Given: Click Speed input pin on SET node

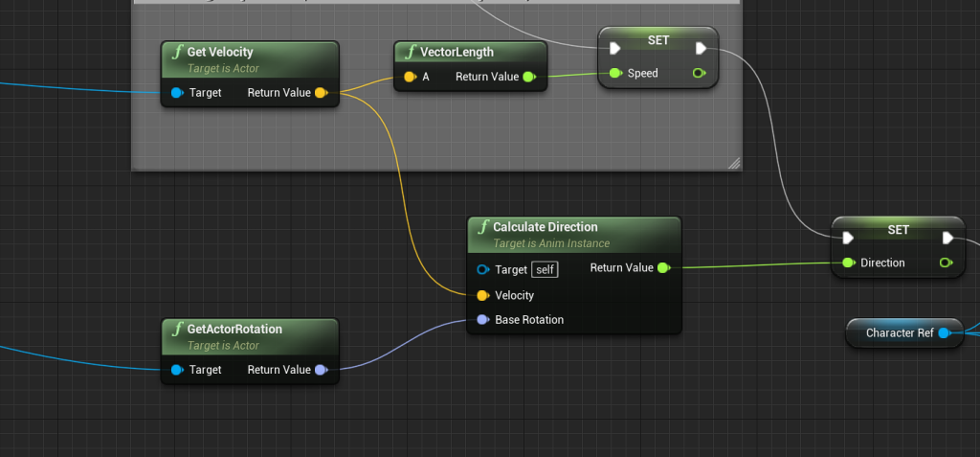Looking at the screenshot, I should pyautogui.click(x=615, y=73).
